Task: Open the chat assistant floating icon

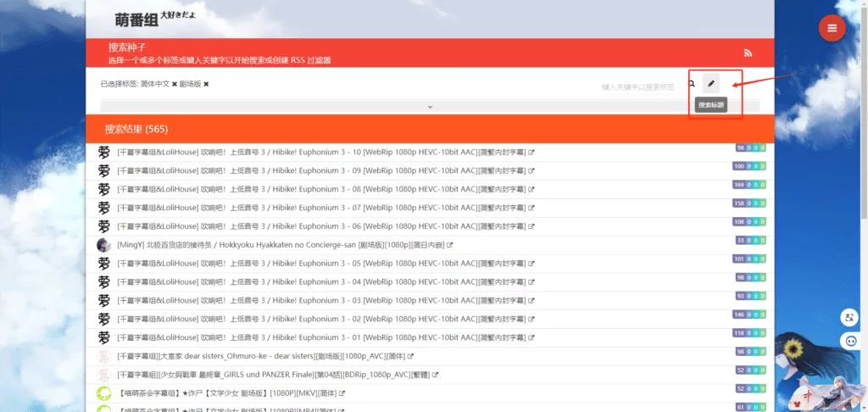Action: 849,341
